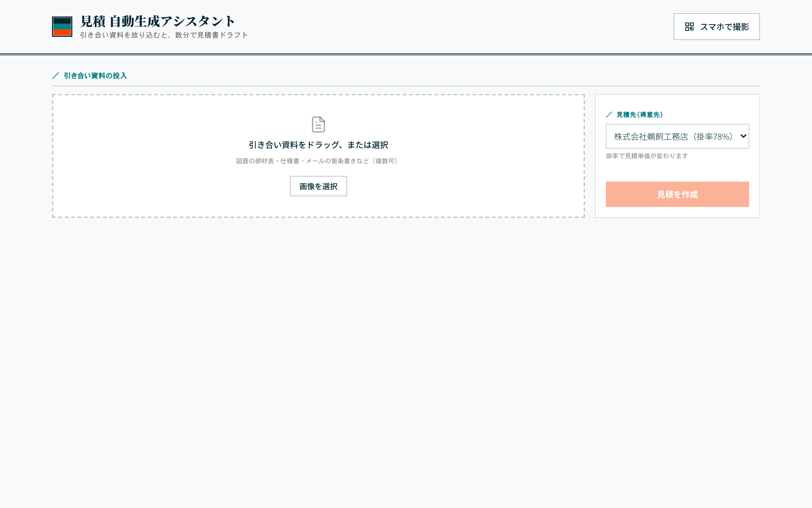Click the document icon in drop zone

(x=318, y=124)
